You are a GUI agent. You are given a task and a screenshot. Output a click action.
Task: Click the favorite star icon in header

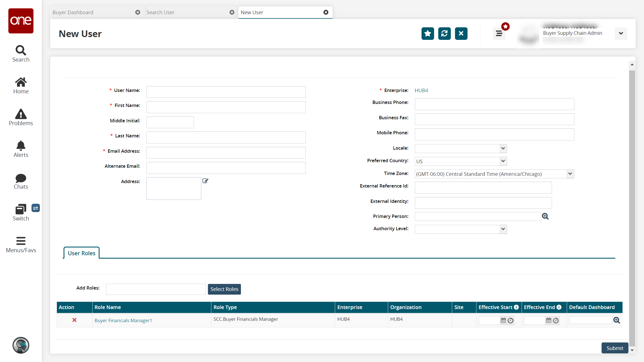coord(428,33)
